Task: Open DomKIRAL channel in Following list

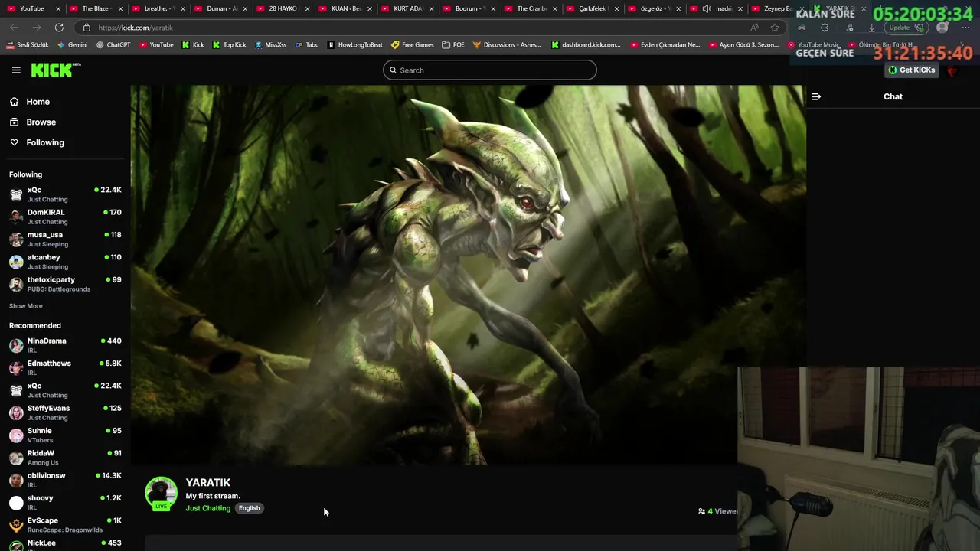Action: pyautogui.click(x=65, y=217)
